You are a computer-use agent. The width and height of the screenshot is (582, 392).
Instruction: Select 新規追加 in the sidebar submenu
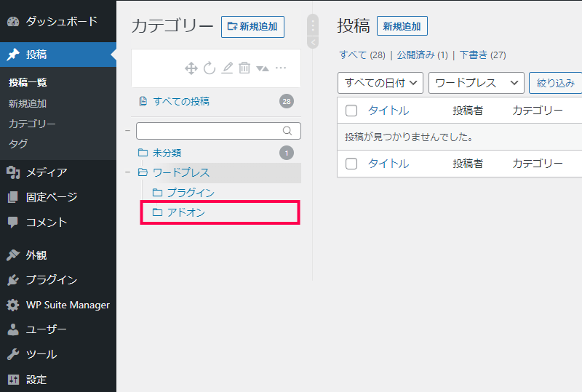click(x=28, y=103)
